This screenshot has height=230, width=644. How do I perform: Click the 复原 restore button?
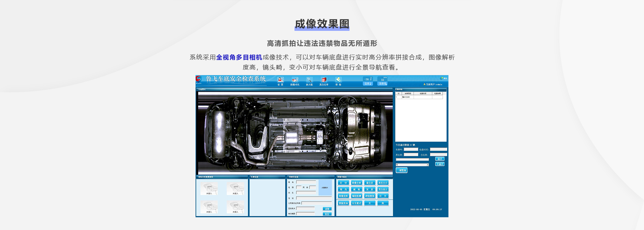370,189
